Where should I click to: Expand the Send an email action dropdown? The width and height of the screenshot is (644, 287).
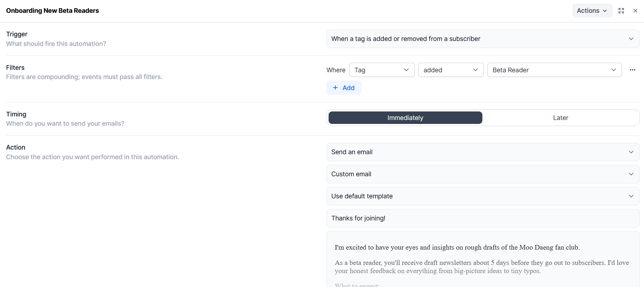point(482,152)
